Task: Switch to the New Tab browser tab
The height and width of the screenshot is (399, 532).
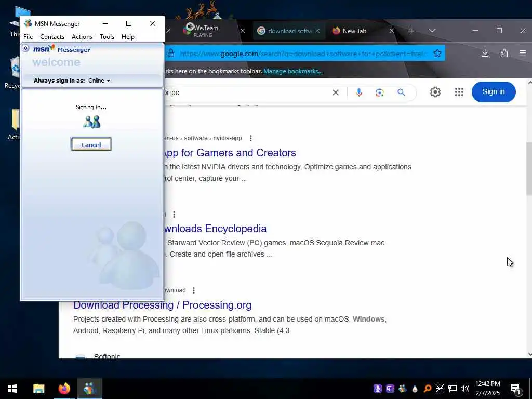Action: (x=354, y=31)
